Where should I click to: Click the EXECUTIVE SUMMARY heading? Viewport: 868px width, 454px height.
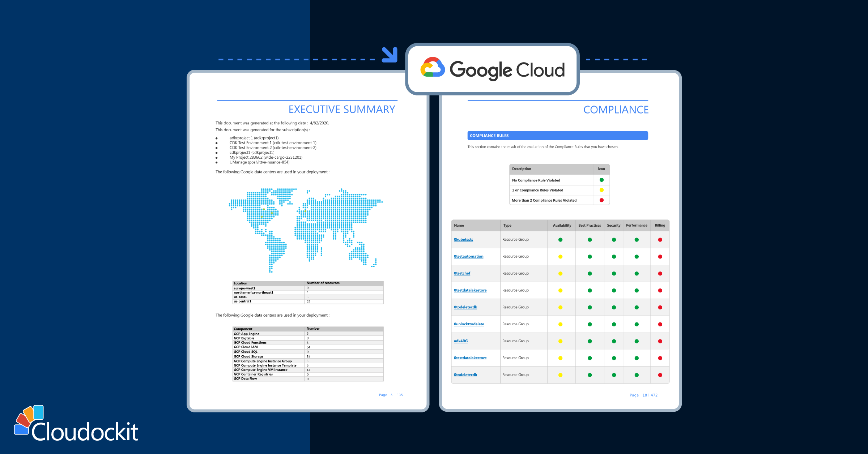(341, 109)
